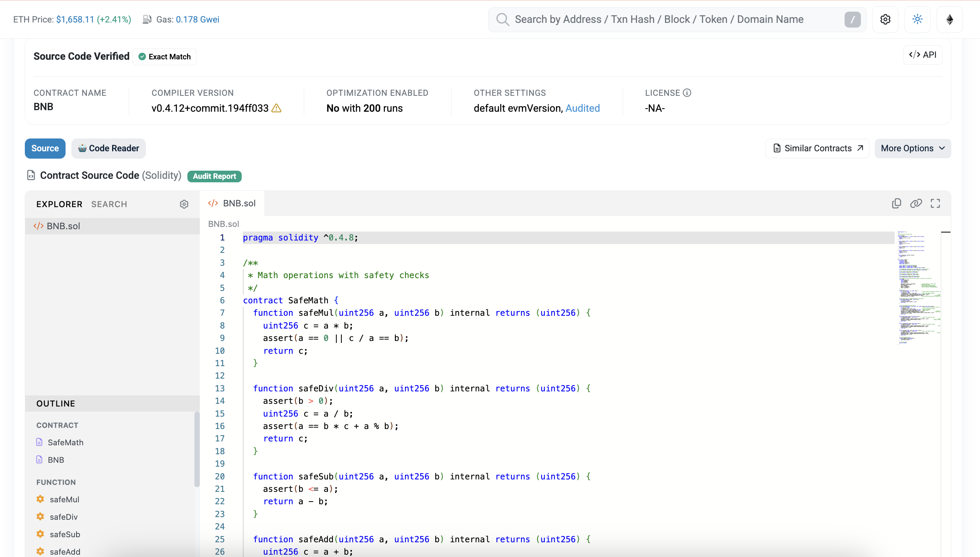
Task: Open the Audit Report badge
Action: [x=215, y=176]
